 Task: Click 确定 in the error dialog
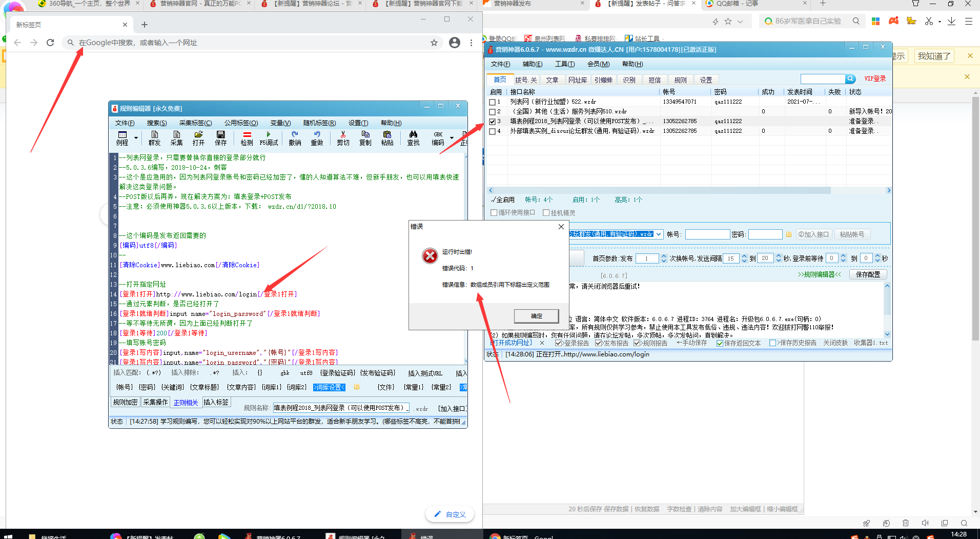pos(536,316)
